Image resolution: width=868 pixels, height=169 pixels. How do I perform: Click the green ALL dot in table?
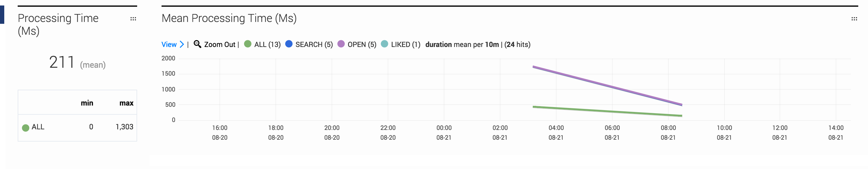pyautogui.click(x=26, y=128)
